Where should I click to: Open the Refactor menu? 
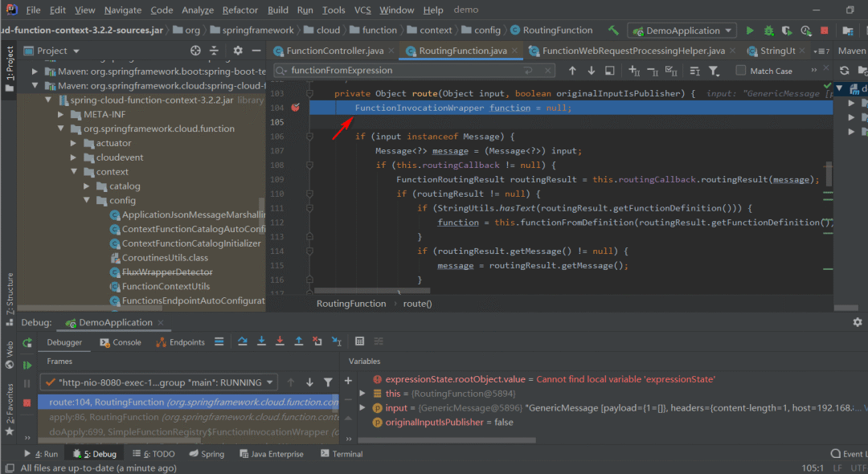[x=240, y=10]
